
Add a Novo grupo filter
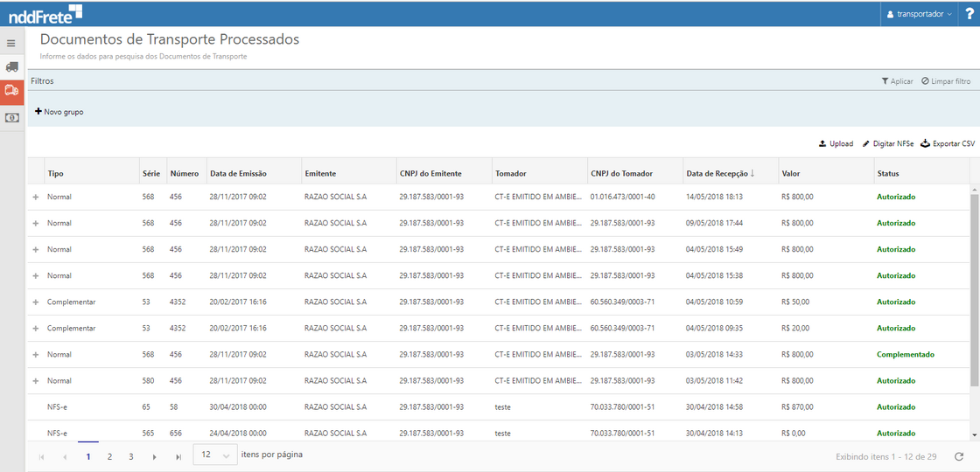(x=59, y=112)
